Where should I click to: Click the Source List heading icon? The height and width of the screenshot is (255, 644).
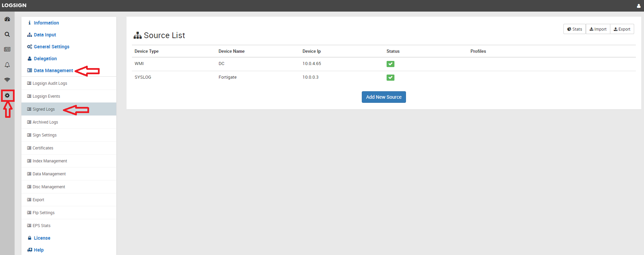pos(137,35)
